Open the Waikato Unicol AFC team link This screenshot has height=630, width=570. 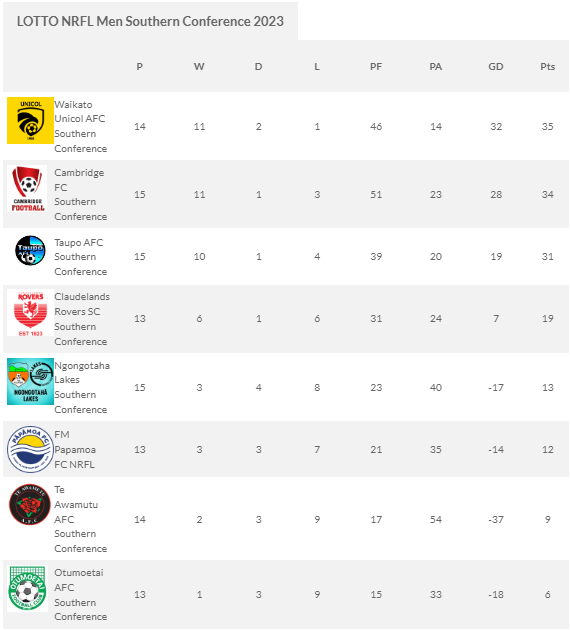pyautogui.click(x=81, y=127)
